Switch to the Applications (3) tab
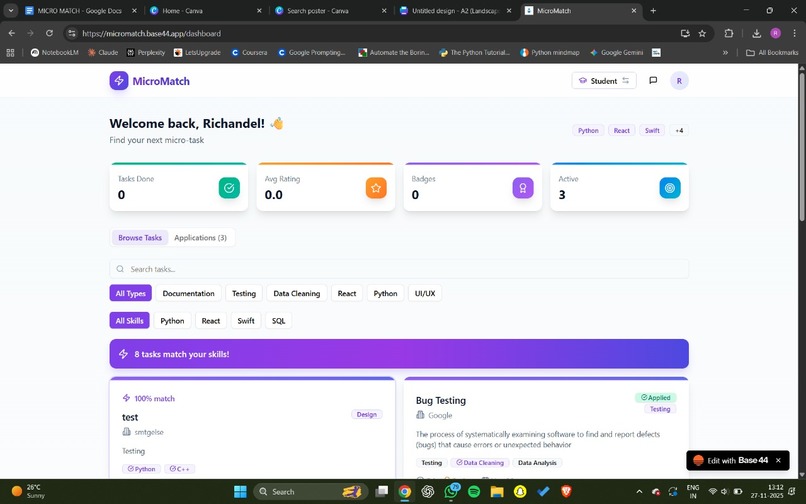Screen dimensions: 806x504 point(200,238)
